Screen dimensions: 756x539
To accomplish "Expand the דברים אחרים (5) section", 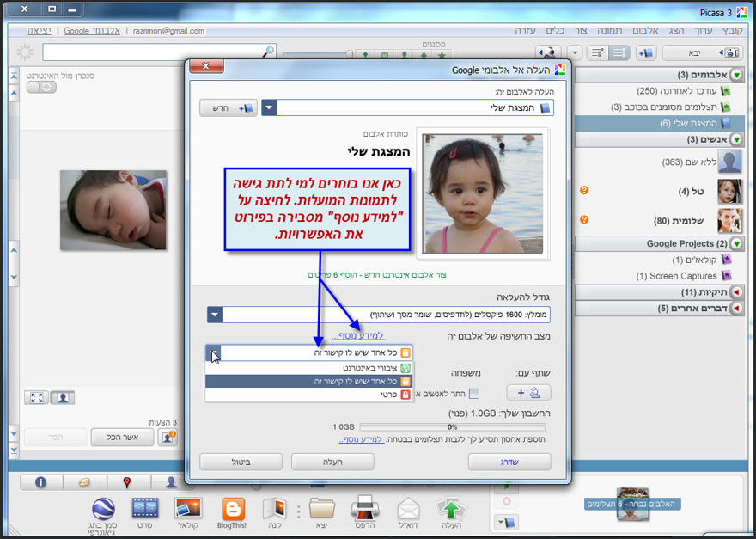I will pyautogui.click(x=737, y=308).
